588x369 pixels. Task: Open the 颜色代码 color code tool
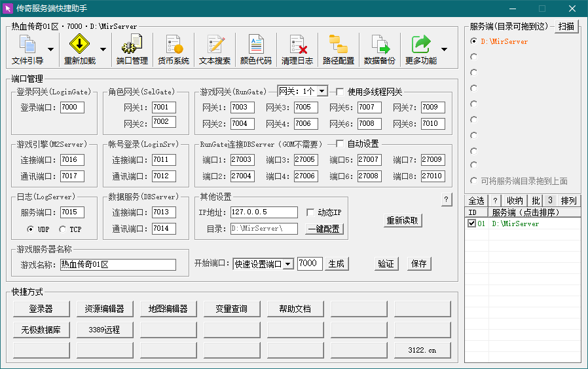[x=255, y=50]
